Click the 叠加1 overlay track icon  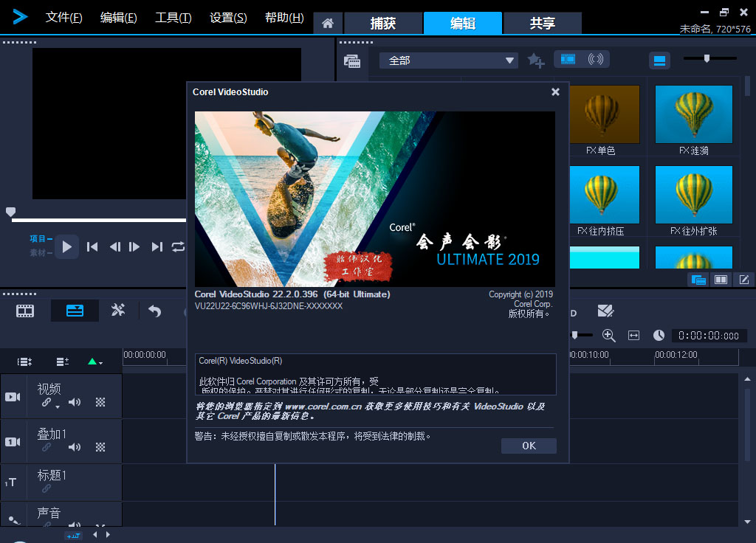(x=13, y=441)
